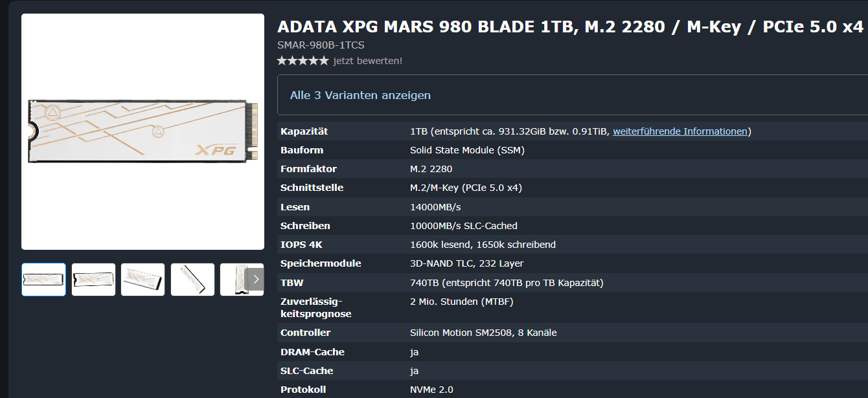Click the 'Kapazität' spec row label
Image resolution: width=868 pixels, height=398 pixels.
pyautogui.click(x=304, y=131)
